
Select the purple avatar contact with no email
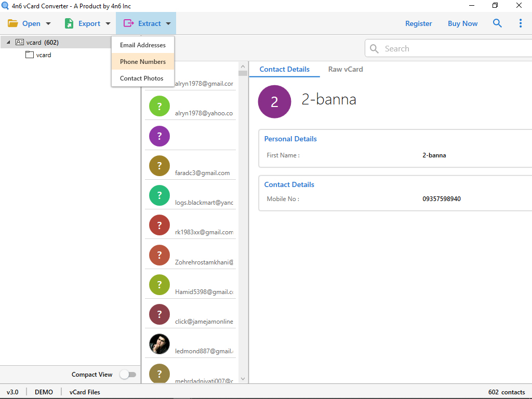tap(159, 136)
